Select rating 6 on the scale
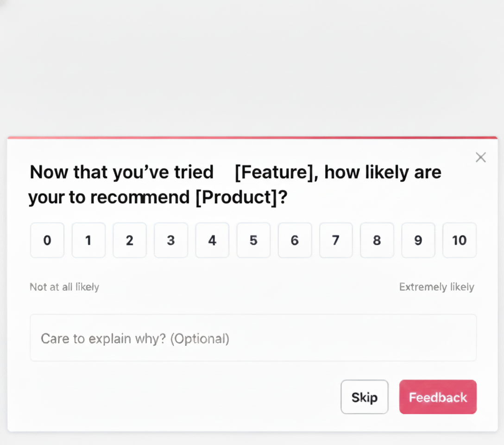This screenshot has height=445, width=504. tap(294, 240)
